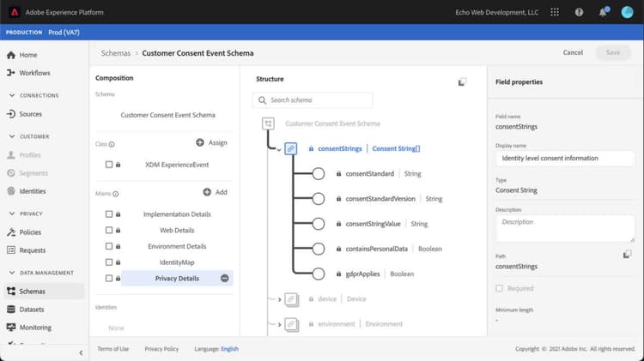Click the Mixins info icon

click(x=116, y=194)
